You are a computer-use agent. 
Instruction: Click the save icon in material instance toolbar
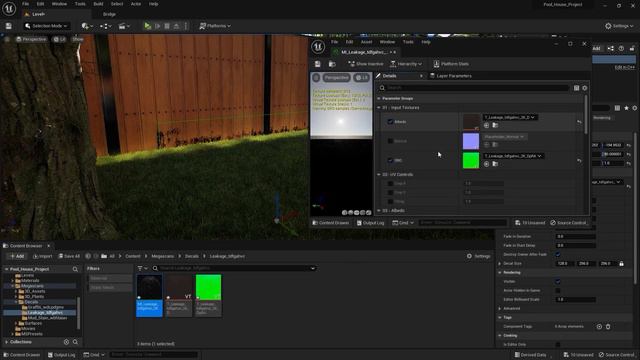pyautogui.click(x=318, y=64)
